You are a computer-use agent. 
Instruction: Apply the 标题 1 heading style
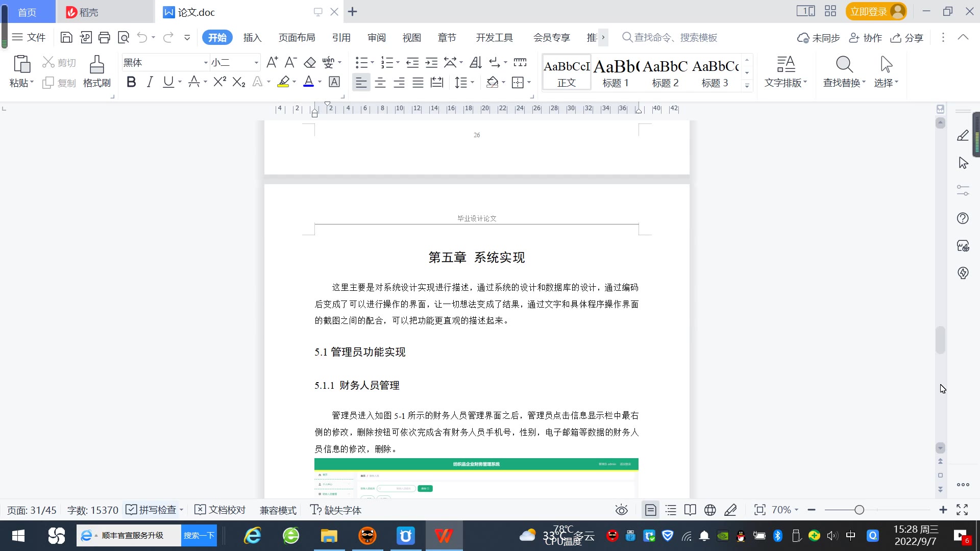[616, 73]
